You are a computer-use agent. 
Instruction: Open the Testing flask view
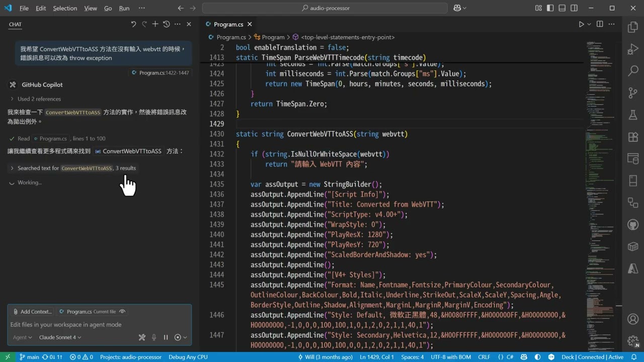[633, 115]
